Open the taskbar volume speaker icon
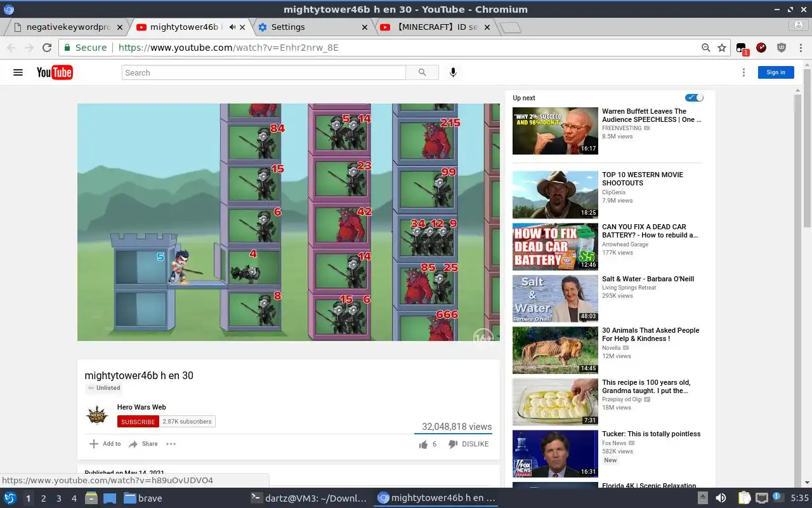The width and height of the screenshot is (812, 508). pos(721,498)
